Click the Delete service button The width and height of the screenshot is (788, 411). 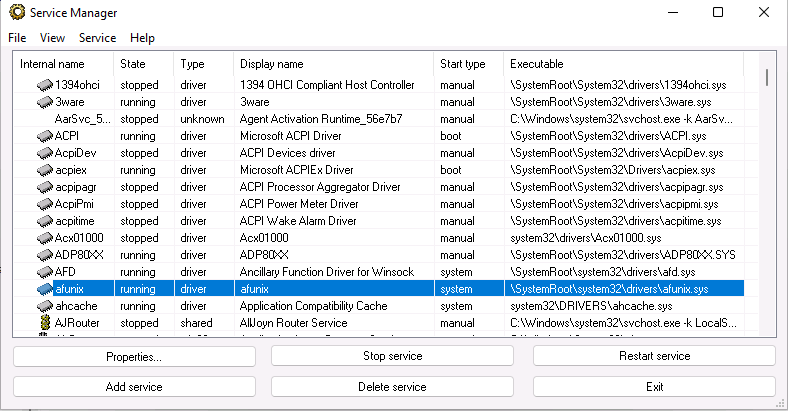click(x=392, y=387)
